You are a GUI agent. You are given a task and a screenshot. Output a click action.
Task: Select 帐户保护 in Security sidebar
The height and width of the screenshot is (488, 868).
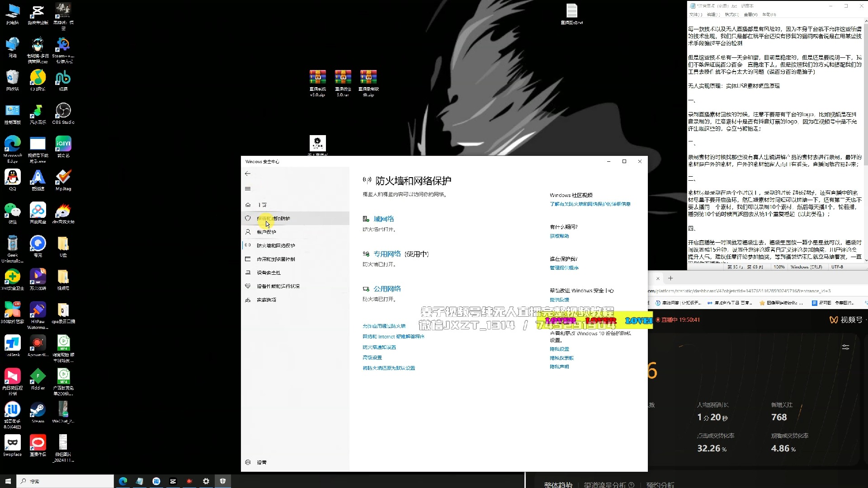point(295,232)
